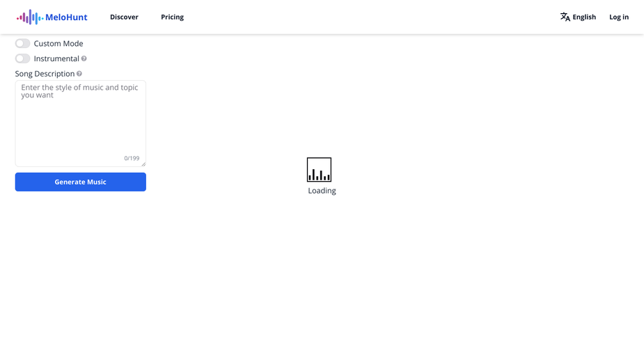
Task: Click the 0/199 character counter
Action: coord(132,159)
